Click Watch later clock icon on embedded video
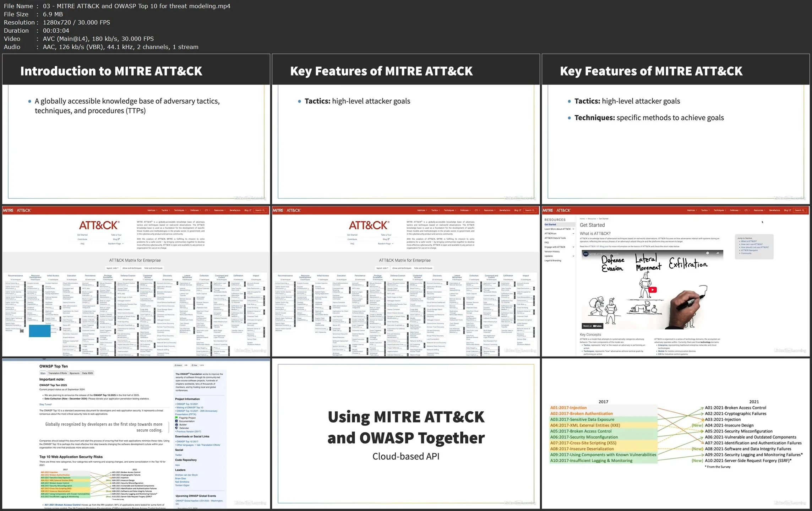The width and height of the screenshot is (812, 511). (707, 253)
